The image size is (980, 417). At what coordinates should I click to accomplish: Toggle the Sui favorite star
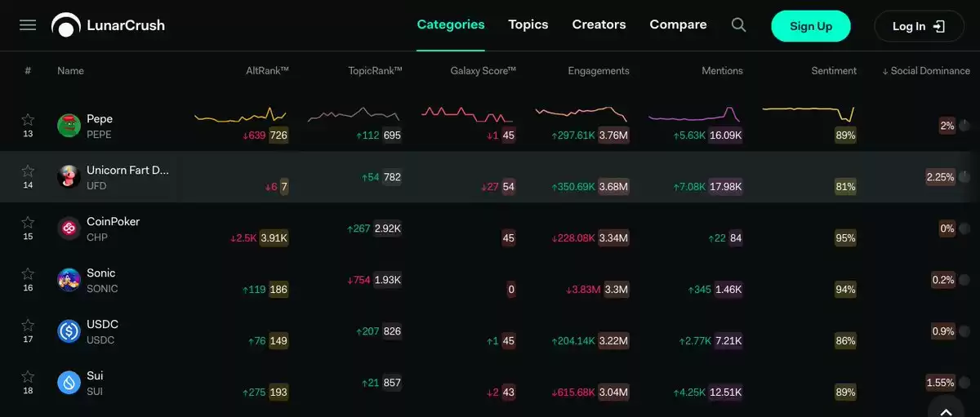pyautogui.click(x=28, y=376)
